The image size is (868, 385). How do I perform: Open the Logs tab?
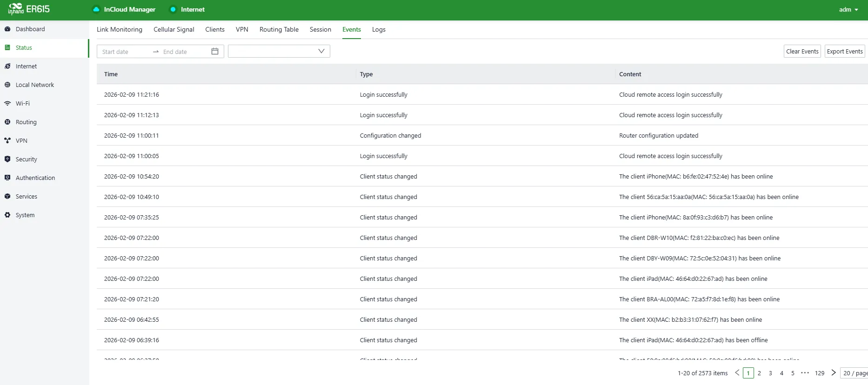coord(379,29)
